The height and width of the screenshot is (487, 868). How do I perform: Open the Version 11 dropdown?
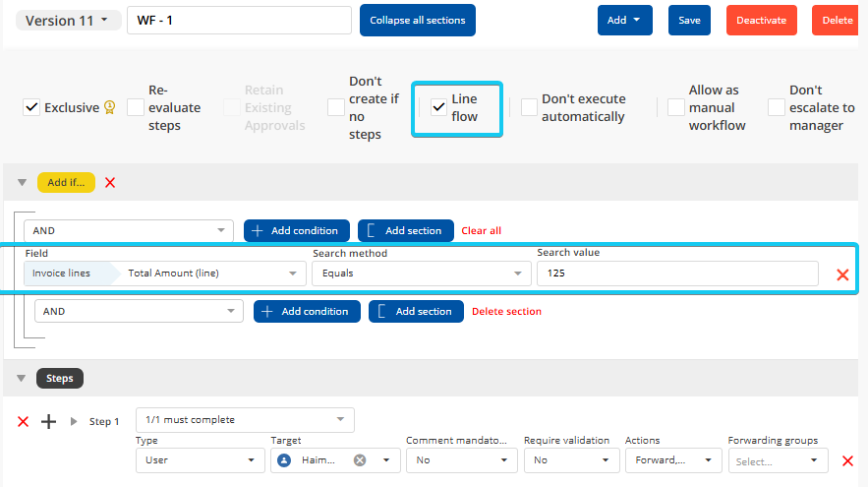tap(68, 21)
